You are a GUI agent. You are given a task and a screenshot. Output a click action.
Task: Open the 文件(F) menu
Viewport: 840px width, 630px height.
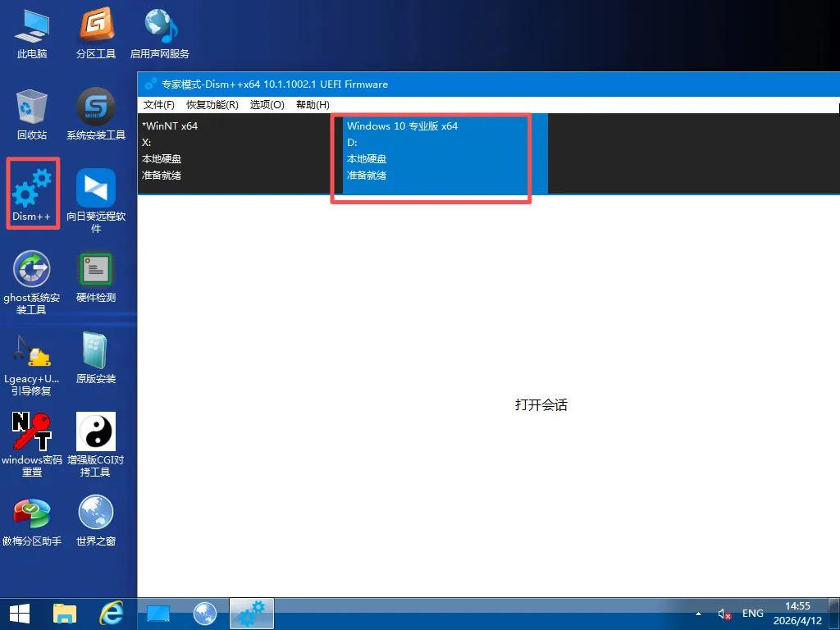[158, 104]
